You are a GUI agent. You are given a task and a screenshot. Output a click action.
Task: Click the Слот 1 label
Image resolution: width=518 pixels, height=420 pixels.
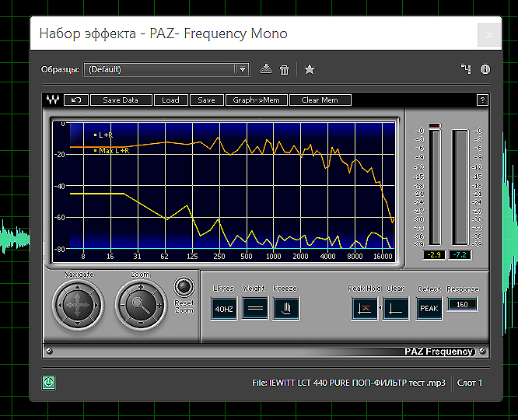470,383
